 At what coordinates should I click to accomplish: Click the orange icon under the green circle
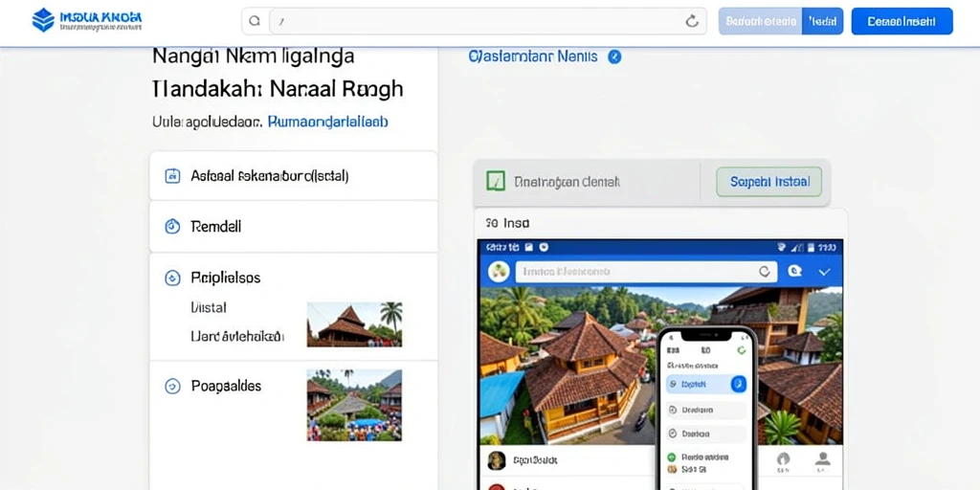tap(672, 469)
